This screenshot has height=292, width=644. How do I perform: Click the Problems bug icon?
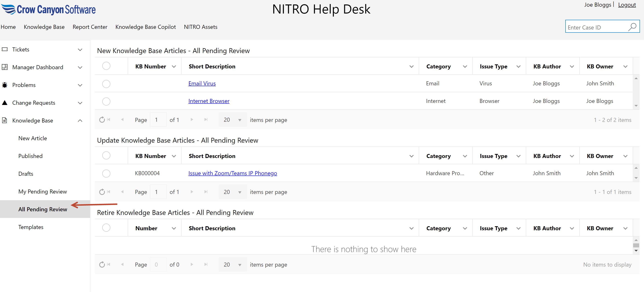5,85
